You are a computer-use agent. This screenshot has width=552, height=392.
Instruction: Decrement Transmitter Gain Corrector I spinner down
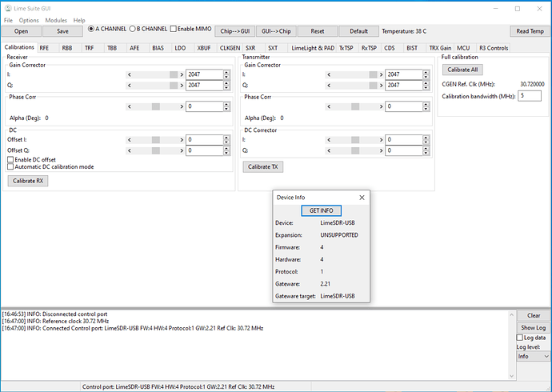click(426, 77)
